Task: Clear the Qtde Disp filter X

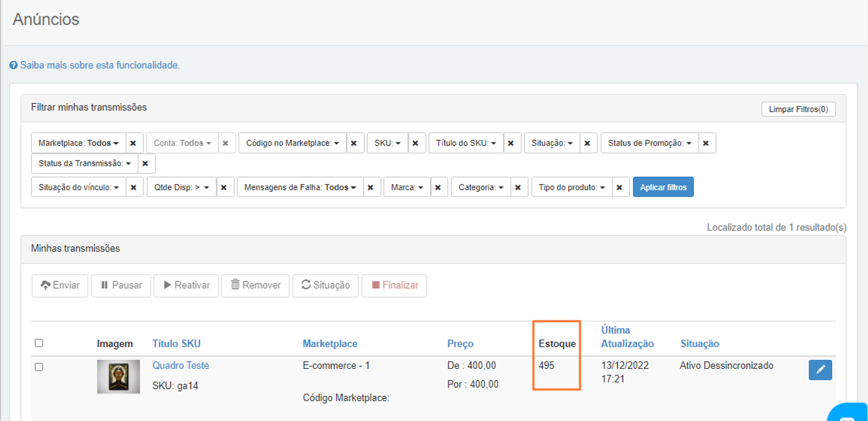Action: click(x=224, y=187)
